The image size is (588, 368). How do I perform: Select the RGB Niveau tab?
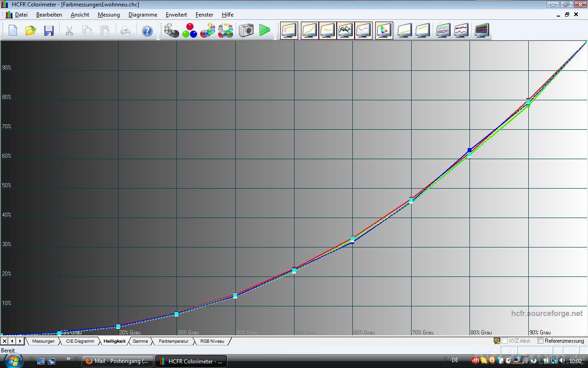tap(212, 341)
